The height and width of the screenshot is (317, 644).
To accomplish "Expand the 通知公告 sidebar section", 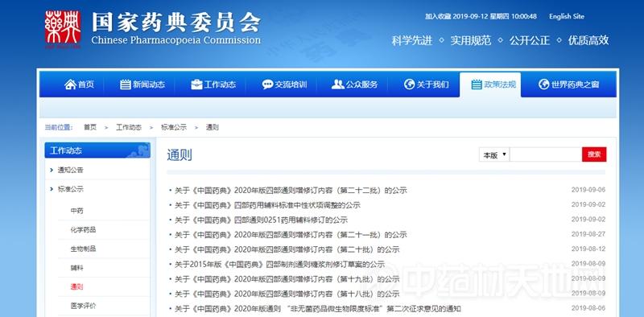I will [x=97, y=170].
